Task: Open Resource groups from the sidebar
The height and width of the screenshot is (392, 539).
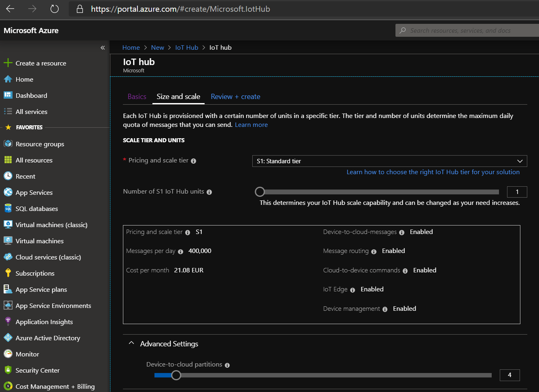Action: tap(39, 144)
